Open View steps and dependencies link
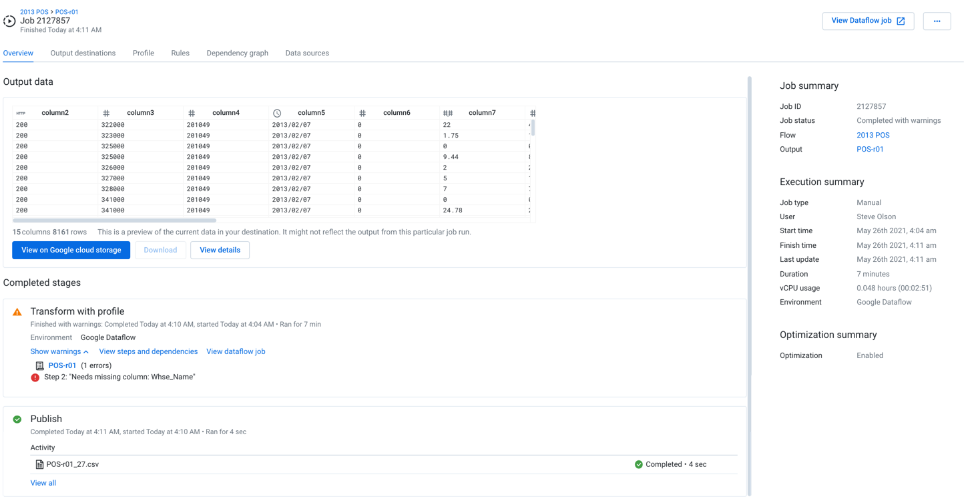 [148, 351]
